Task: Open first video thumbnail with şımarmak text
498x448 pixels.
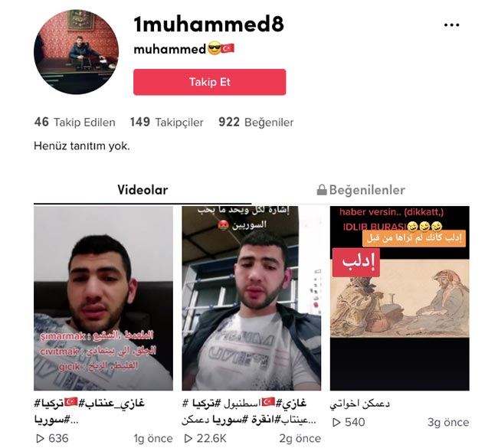Action: click(x=103, y=298)
